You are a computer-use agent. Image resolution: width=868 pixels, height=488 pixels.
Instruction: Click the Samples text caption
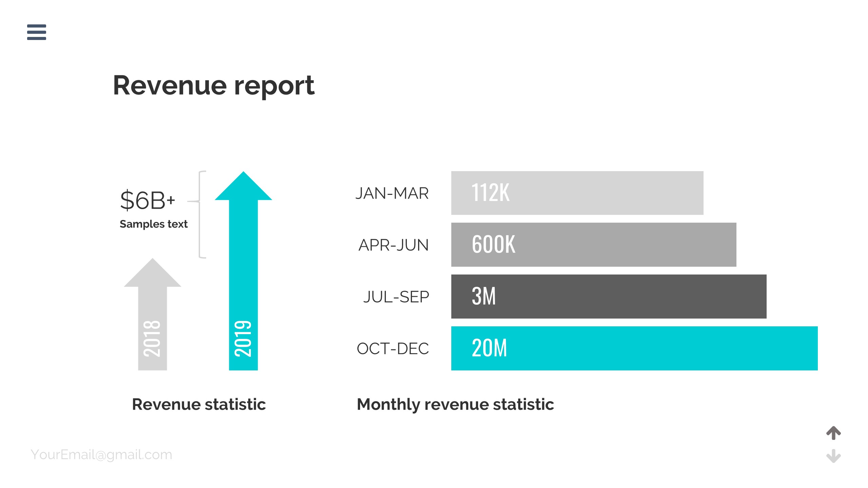pyautogui.click(x=154, y=224)
